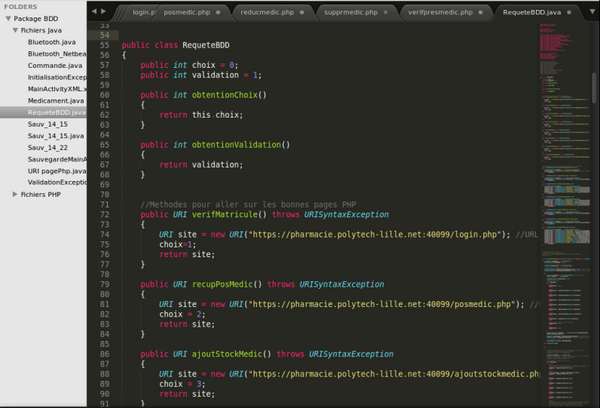This screenshot has width=600, height=408.
Task: Click the unsaved dot on verifpresmedic.php tab
Action: (x=480, y=12)
